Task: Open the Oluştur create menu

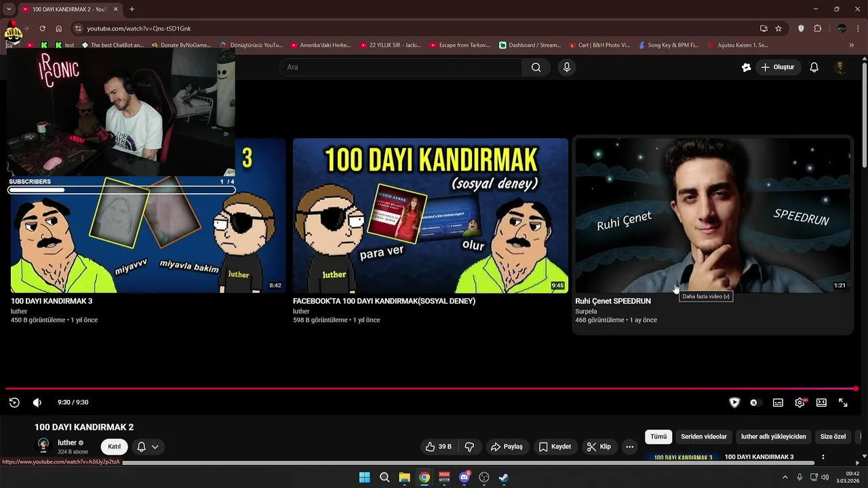Action: point(778,67)
